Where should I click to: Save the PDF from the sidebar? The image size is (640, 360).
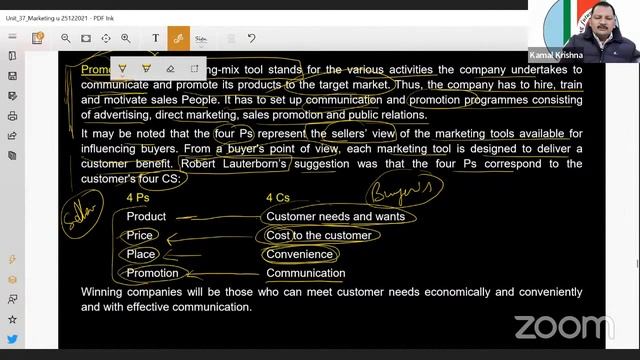click(12, 76)
